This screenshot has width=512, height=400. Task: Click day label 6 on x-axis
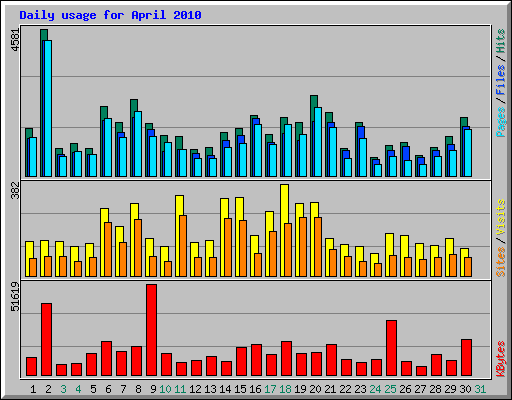(108, 389)
